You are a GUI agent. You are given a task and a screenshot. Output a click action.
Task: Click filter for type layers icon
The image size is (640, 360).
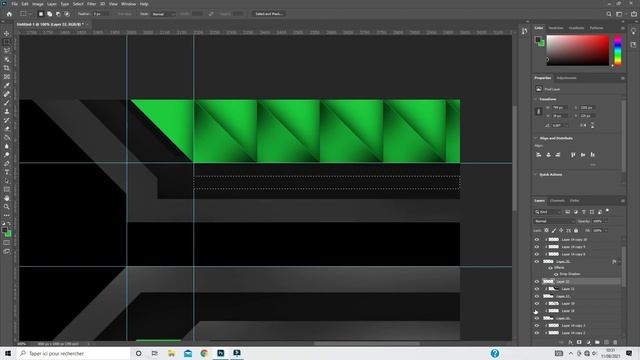(x=584, y=212)
